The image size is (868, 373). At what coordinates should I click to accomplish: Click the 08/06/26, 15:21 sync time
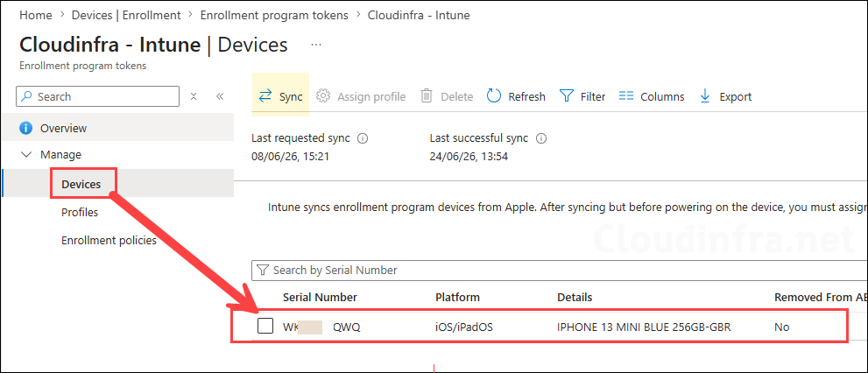tap(291, 157)
